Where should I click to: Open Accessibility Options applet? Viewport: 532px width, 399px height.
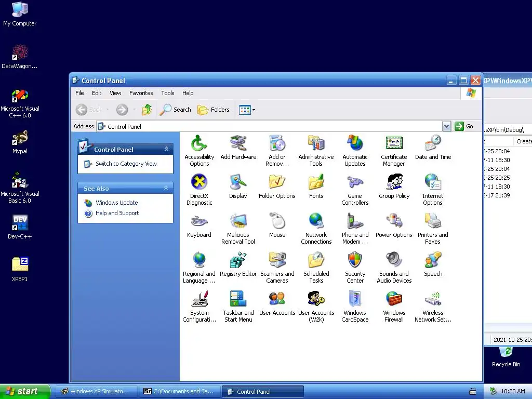click(199, 150)
